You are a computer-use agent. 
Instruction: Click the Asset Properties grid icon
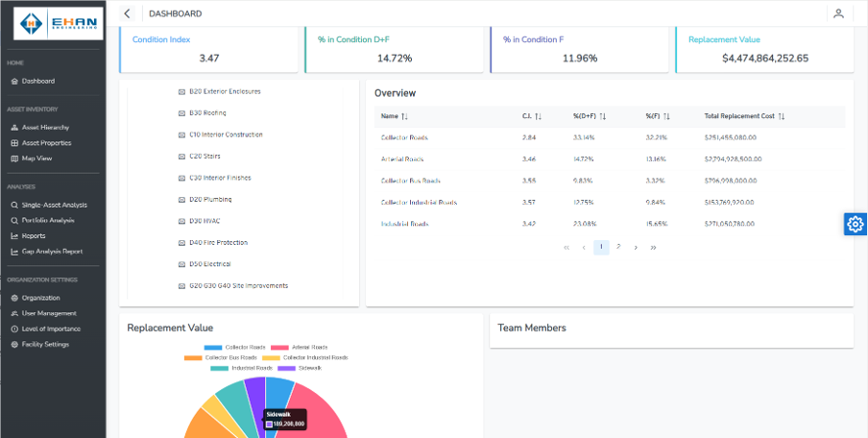click(15, 143)
